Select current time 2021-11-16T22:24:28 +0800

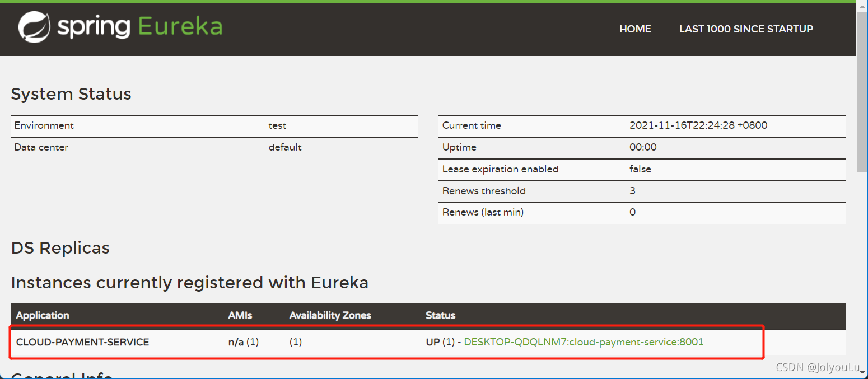pyautogui.click(x=698, y=125)
